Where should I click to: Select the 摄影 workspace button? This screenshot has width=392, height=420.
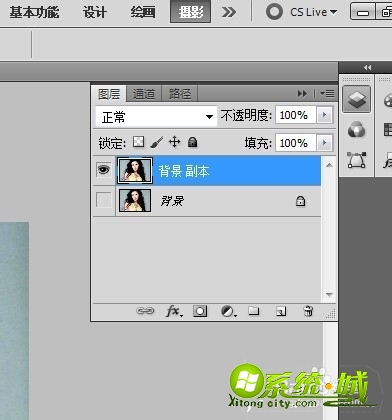(x=190, y=12)
